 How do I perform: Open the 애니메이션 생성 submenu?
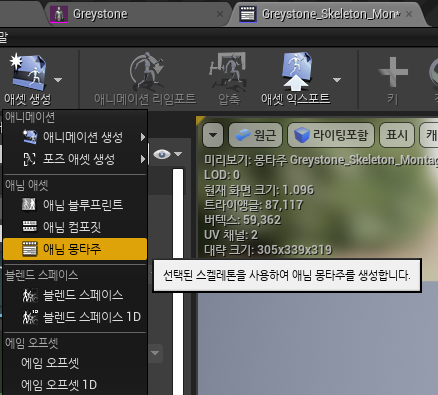tap(75, 137)
